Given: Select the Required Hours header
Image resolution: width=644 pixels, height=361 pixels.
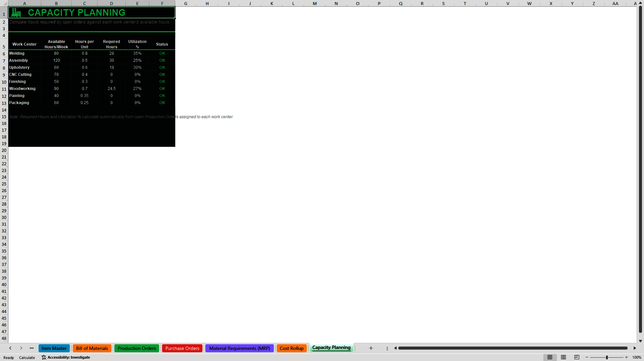Looking at the screenshot, I should (x=111, y=44).
